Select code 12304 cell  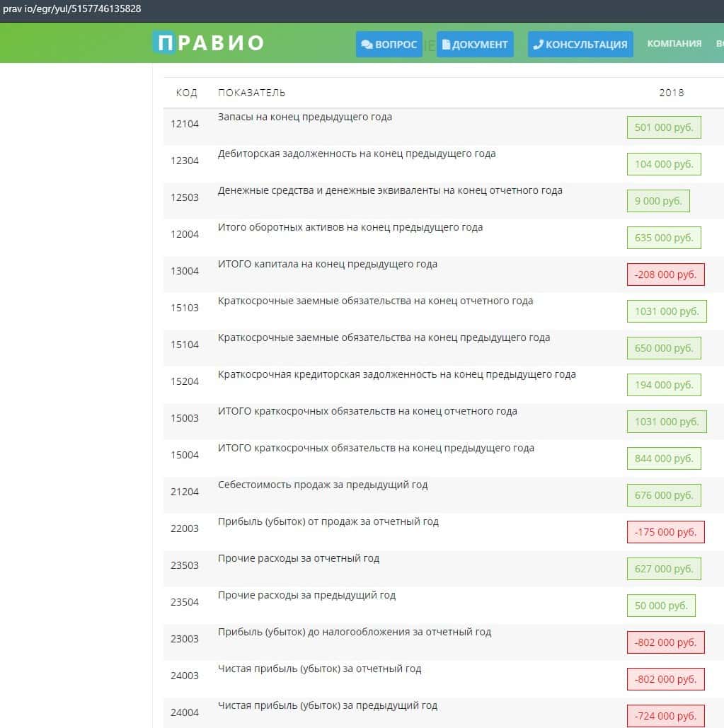(x=185, y=161)
